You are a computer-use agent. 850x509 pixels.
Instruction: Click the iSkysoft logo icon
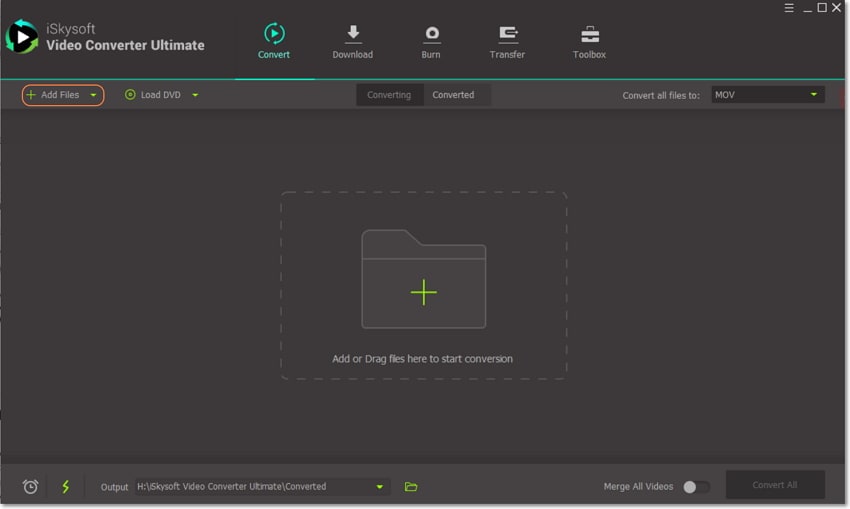click(x=22, y=37)
